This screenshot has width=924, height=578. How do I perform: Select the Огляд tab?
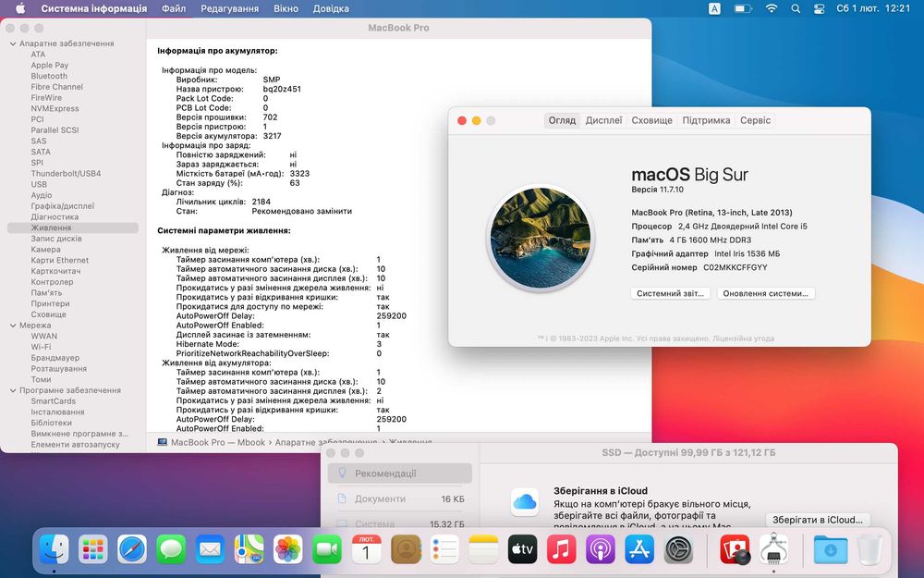tap(562, 120)
